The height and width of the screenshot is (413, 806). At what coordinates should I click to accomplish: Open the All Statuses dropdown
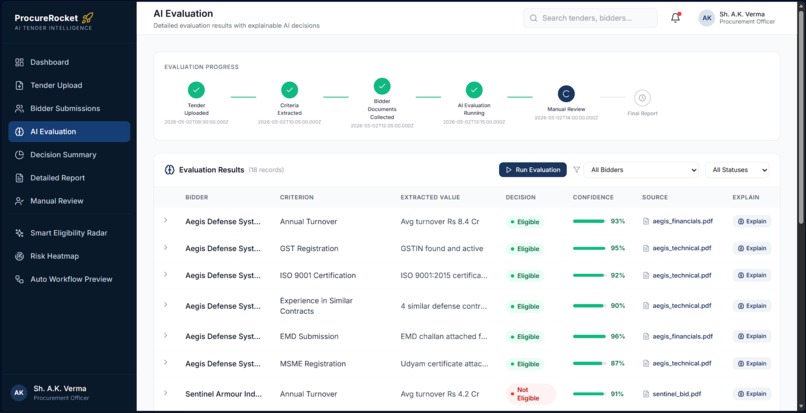pos(737,170)
